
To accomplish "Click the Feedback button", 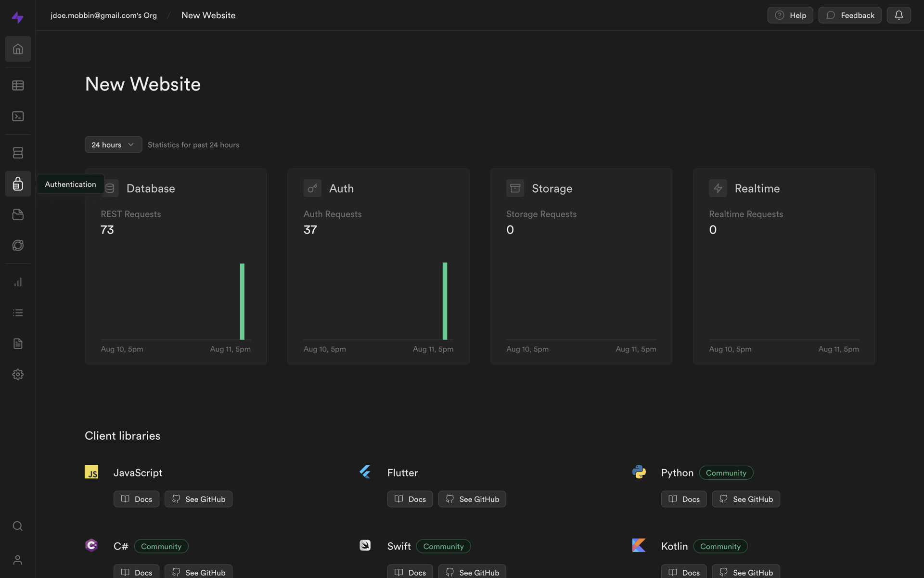I will 849,15.
